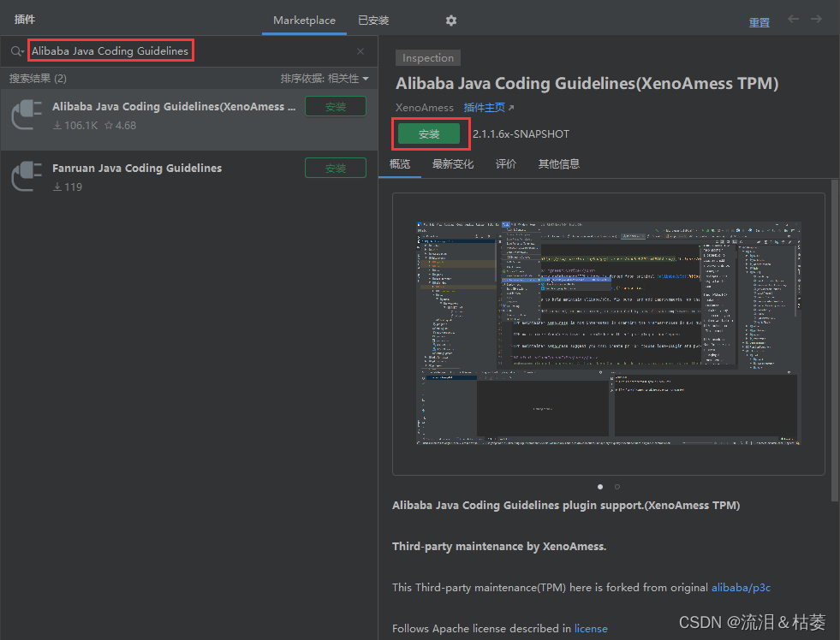Image resolution: width=840 pixels, height=640 pixels.
Task: Click the 重置 link
Action: [760, 22]
